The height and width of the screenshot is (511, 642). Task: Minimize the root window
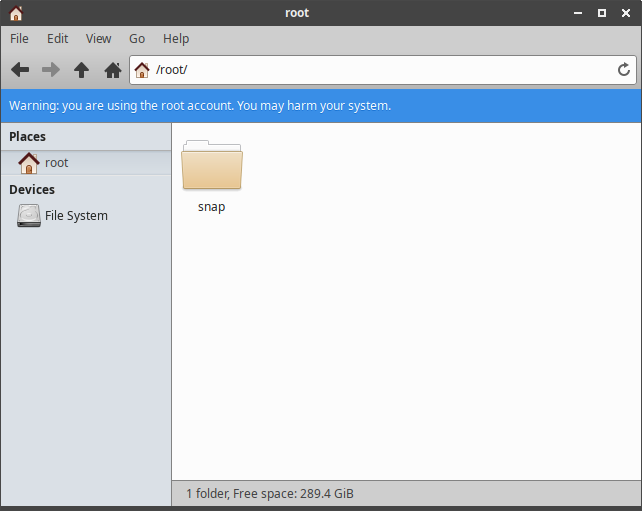coord(578,13)
